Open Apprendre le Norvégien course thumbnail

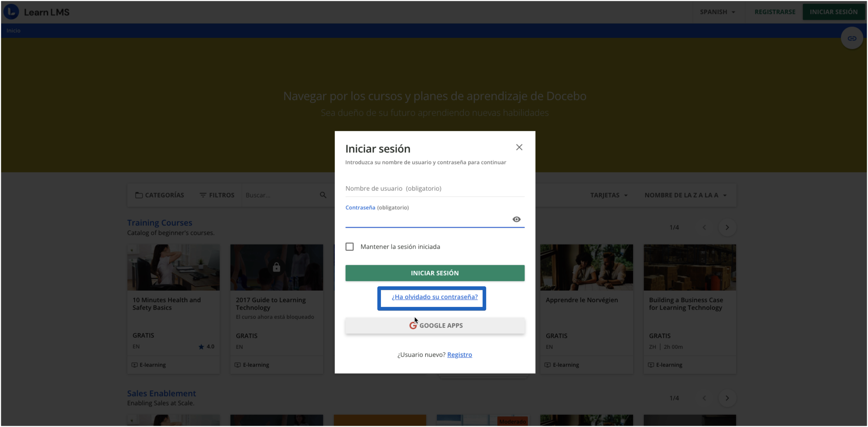pyautogui.click(x=587, y=268)
